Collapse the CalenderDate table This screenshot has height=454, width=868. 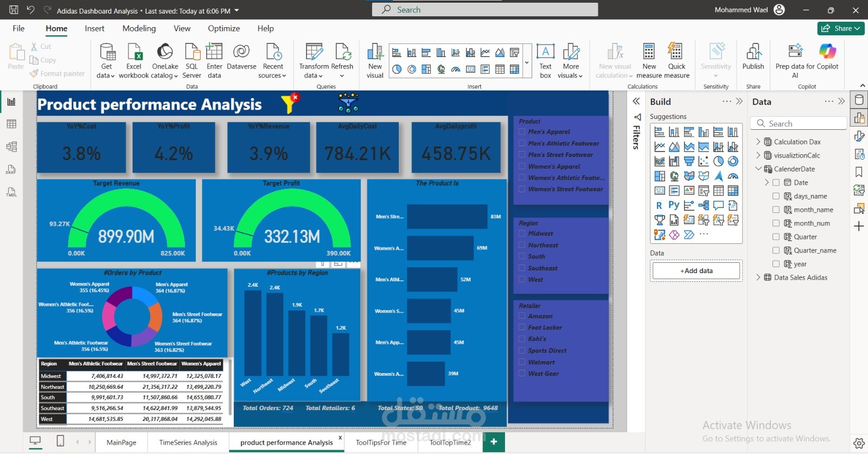(758, 169)
